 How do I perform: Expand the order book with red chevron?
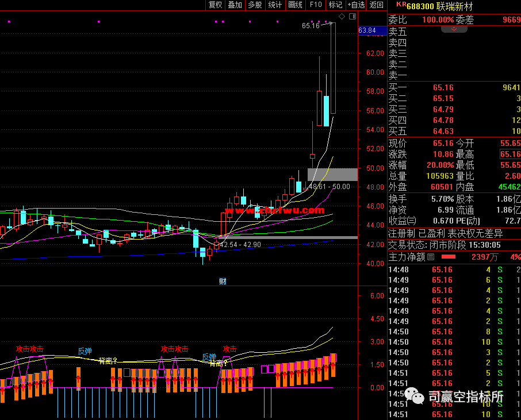(454, 28)
